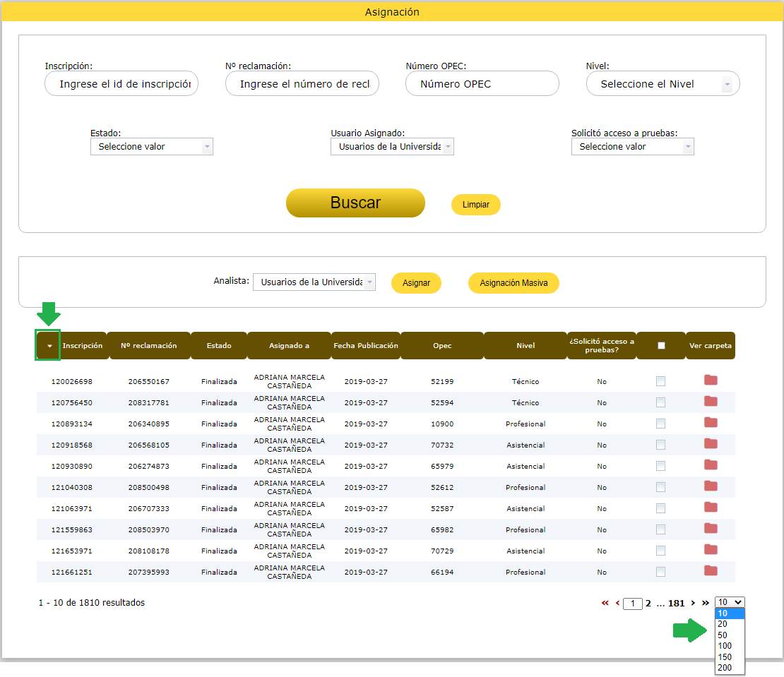
Task: Check the row for reclamación 208108178
Action: pyautogui.click(x=660, y=551)
